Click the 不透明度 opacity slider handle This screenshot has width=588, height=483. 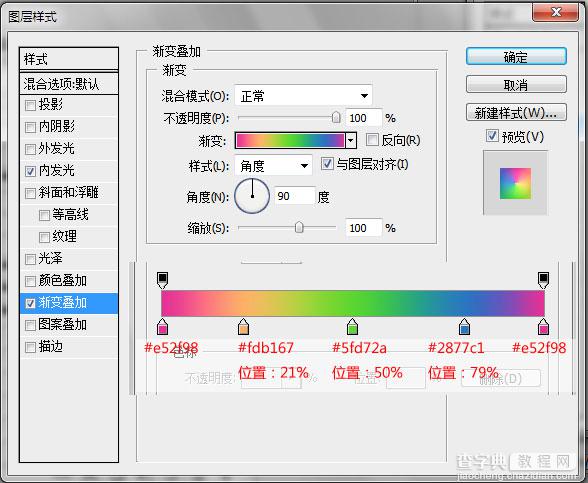(x=336, y=117)
